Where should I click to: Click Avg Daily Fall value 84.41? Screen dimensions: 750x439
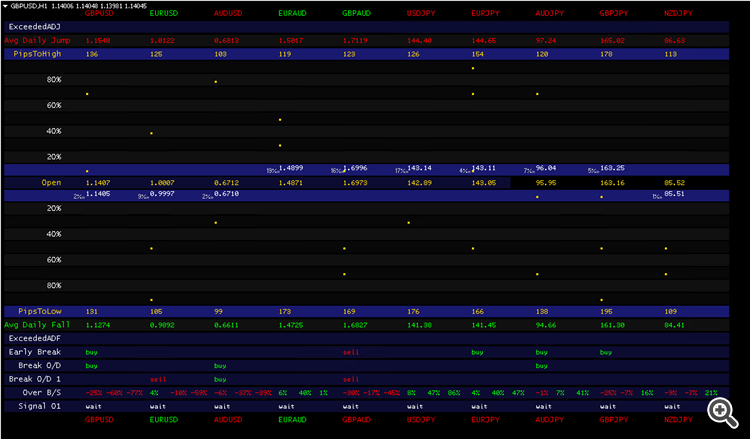point(674,325)
